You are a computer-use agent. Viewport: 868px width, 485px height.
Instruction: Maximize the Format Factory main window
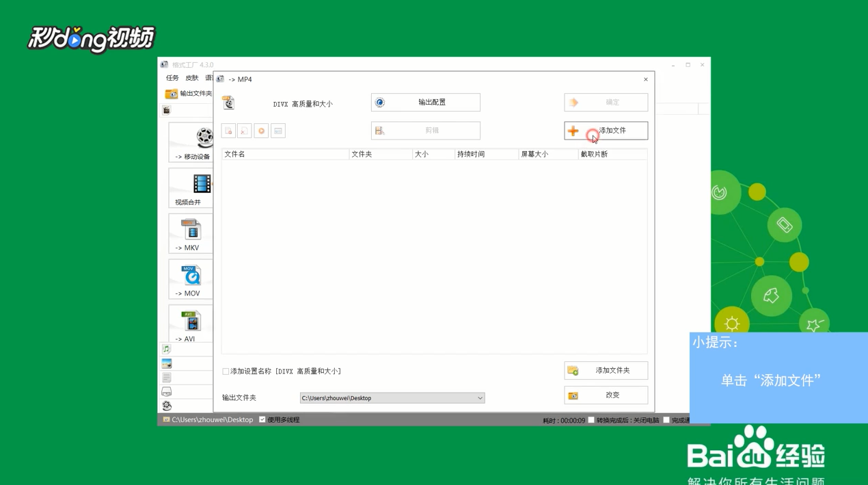tap(688, 65)
